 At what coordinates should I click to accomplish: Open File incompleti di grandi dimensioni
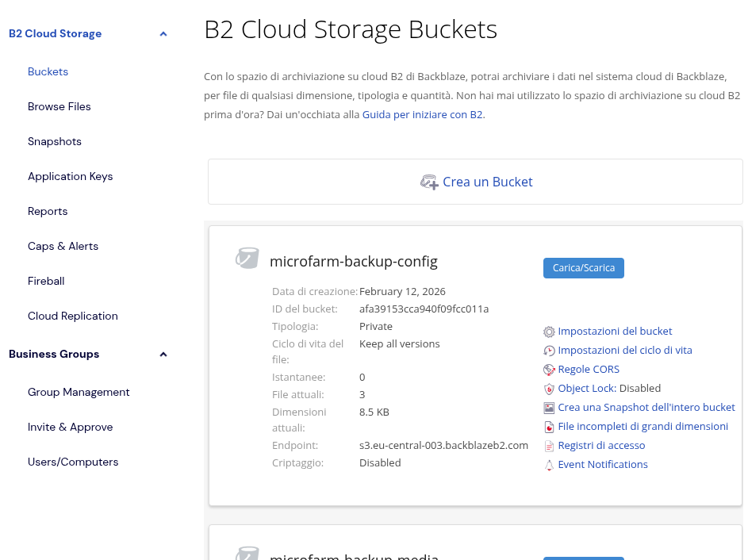click(643, 427)
